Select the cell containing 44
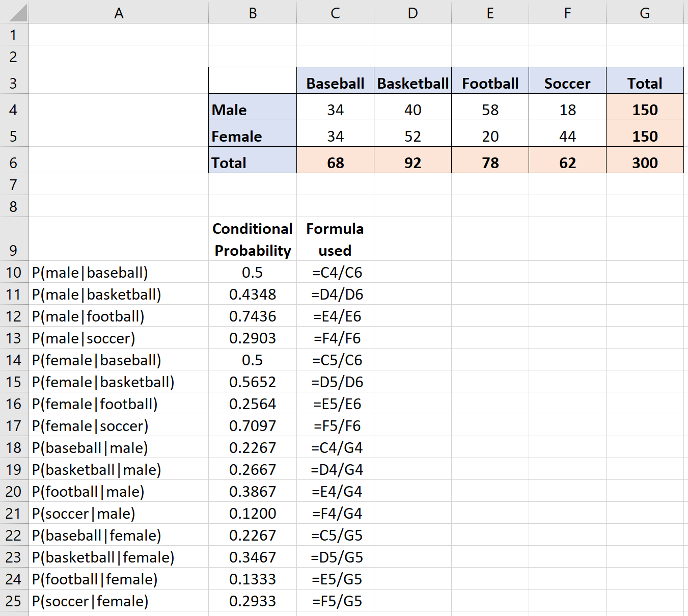This screenshot has height=616, width=688. (x=567, y=136)
